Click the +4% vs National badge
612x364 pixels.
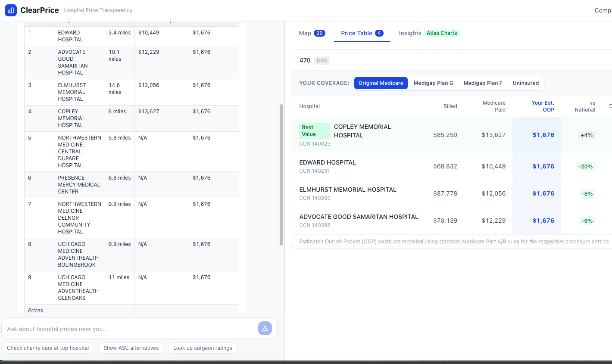point(587,135)
